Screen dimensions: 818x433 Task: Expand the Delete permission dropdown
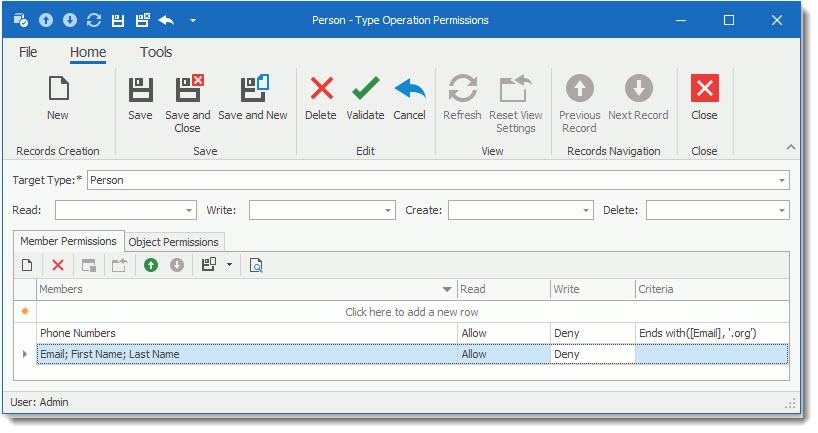click(781, 211)
